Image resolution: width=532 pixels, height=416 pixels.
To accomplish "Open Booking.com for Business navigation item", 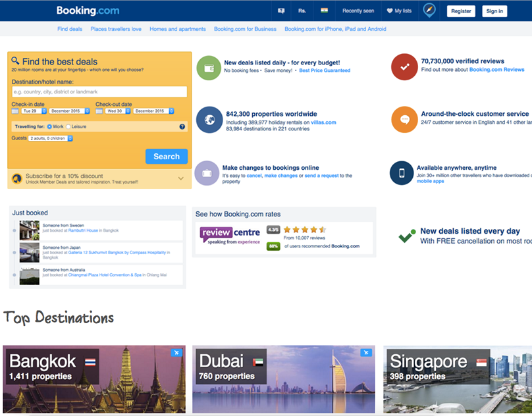I will [246, 29].
